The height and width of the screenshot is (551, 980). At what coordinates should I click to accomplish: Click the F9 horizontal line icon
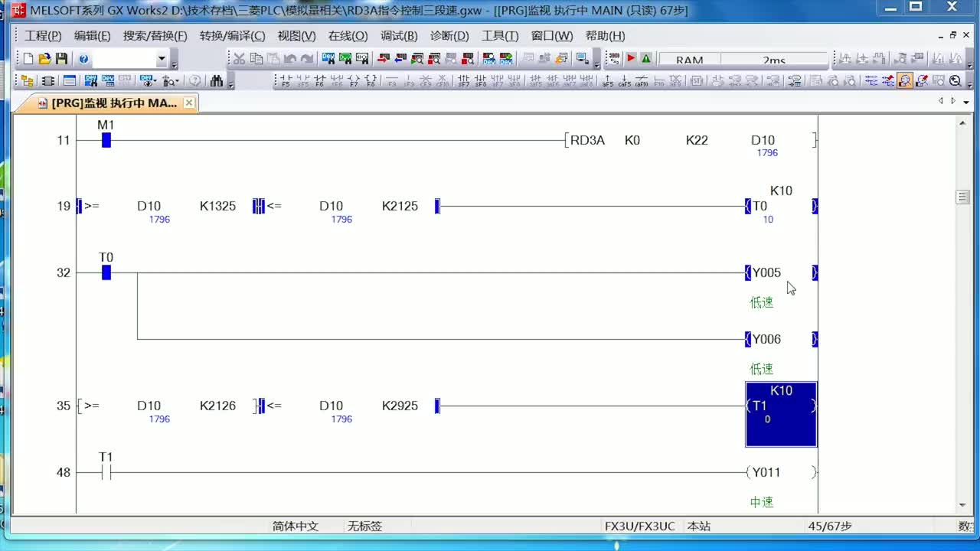point(391,80)
